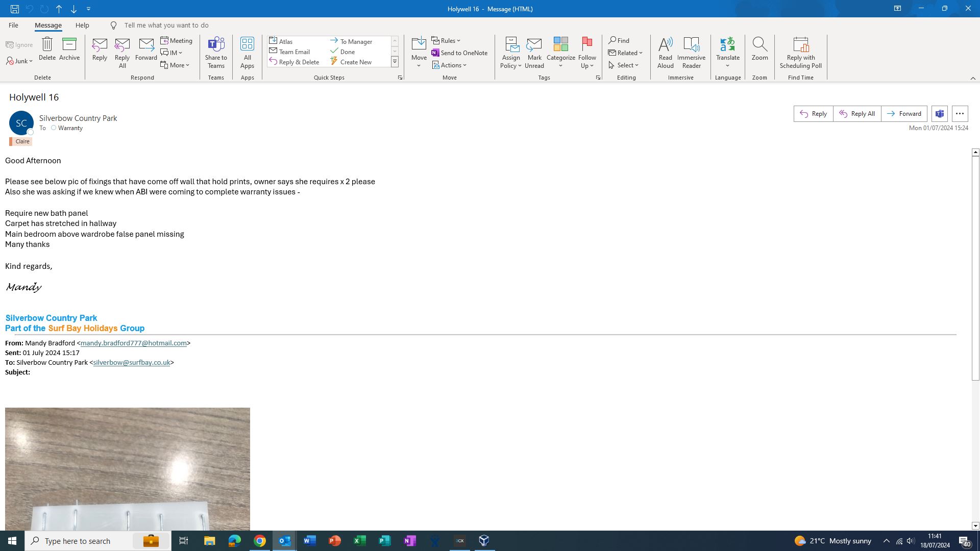Archive this message using ribbon icon
Image resolution: width=980 pixels, height=551 pixels.
point(69,45)
